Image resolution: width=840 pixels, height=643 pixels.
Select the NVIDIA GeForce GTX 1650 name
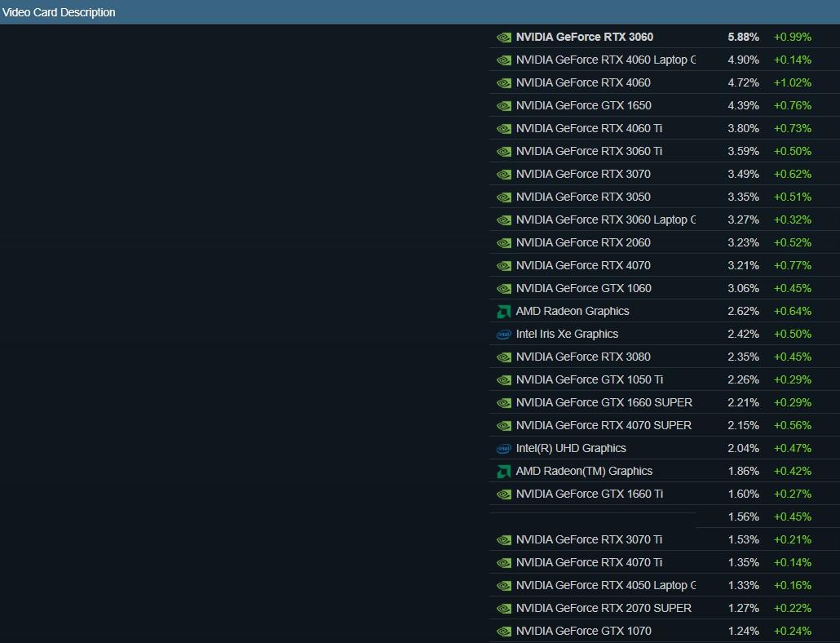click(583, 105)
